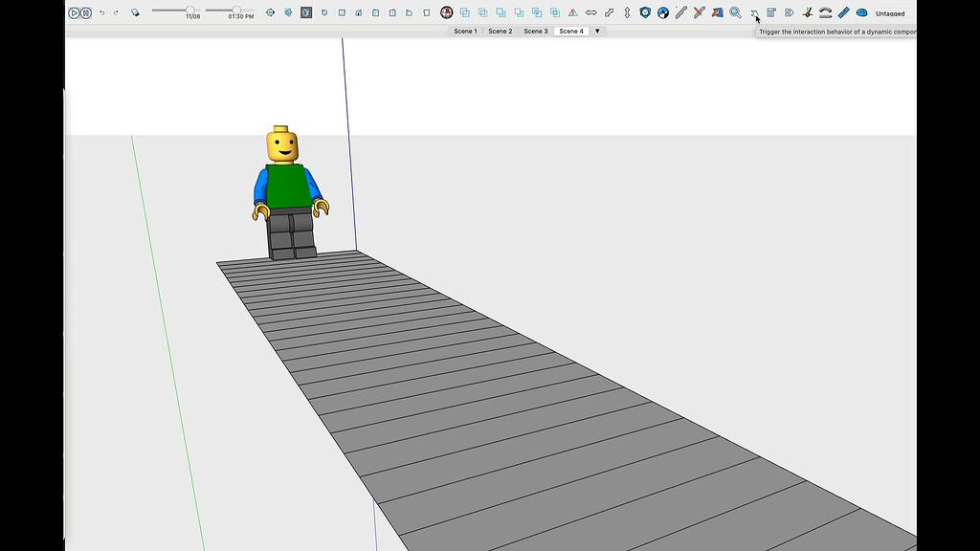This screenshot has width=980, height=551.
Task: Select the Union solid tool
Action: pyautogui.click(x=501, y=12)
